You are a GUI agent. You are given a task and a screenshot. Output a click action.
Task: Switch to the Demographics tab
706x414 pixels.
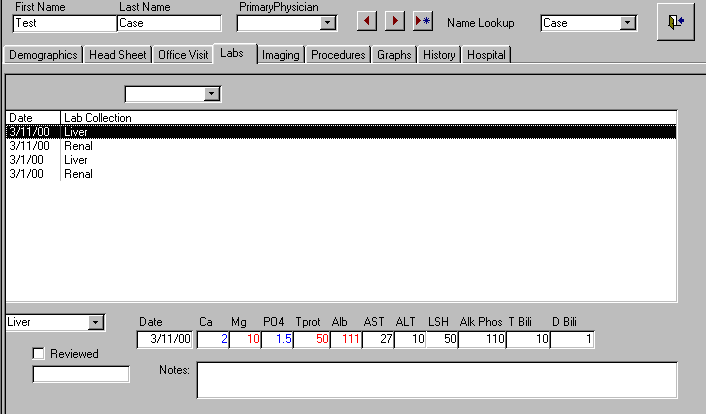pyautogui.click(x=43, y=55)
